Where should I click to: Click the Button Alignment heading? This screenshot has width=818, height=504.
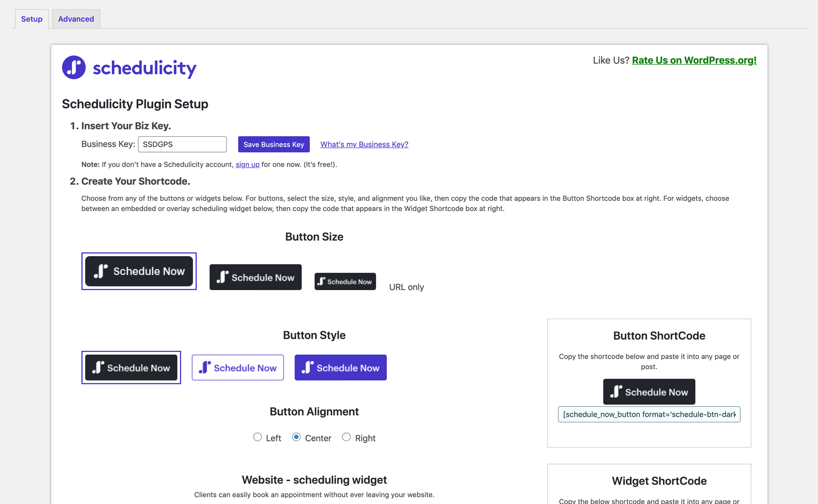[x=314, y=411]
